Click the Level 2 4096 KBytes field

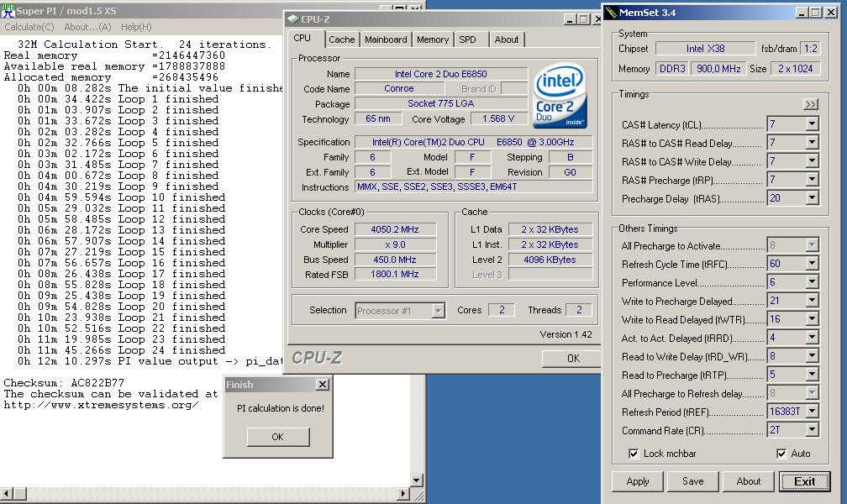[x=550, y=260]
